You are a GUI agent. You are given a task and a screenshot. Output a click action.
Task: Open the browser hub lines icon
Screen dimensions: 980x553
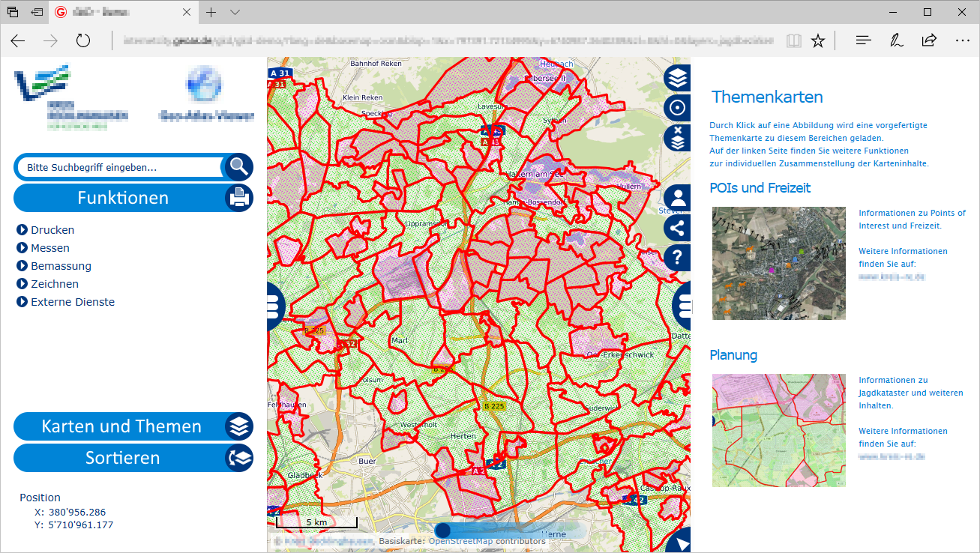click(864, 40)
